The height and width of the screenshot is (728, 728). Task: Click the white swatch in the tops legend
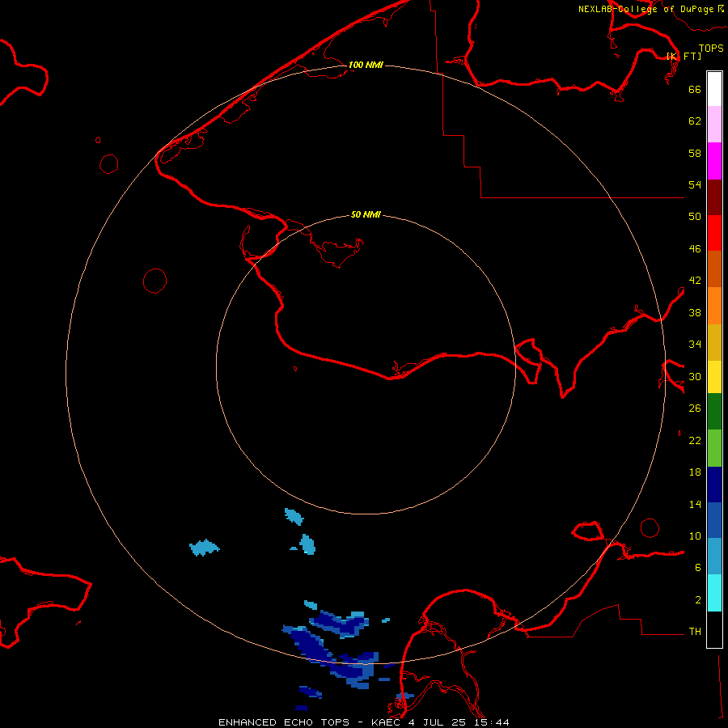[714, 89]
